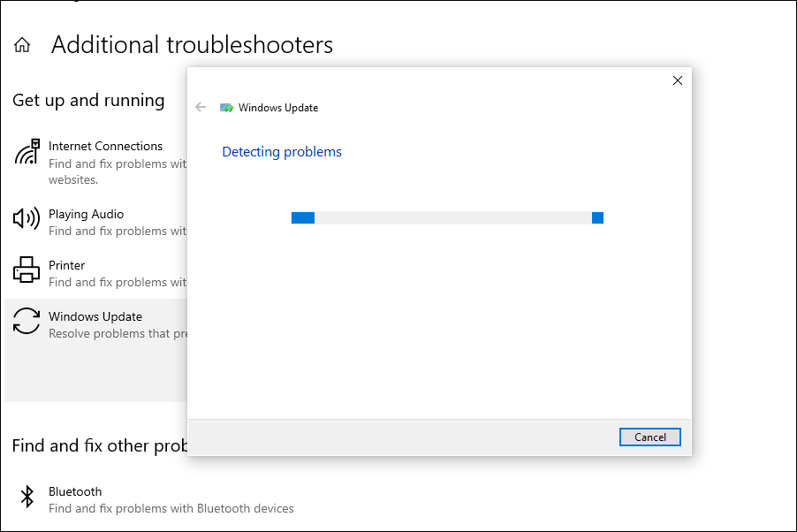Select the Internet Connections troubleshooter icon
Image resolution: width=797 pixels, height=532 pixels.
[x=27, y=152]
